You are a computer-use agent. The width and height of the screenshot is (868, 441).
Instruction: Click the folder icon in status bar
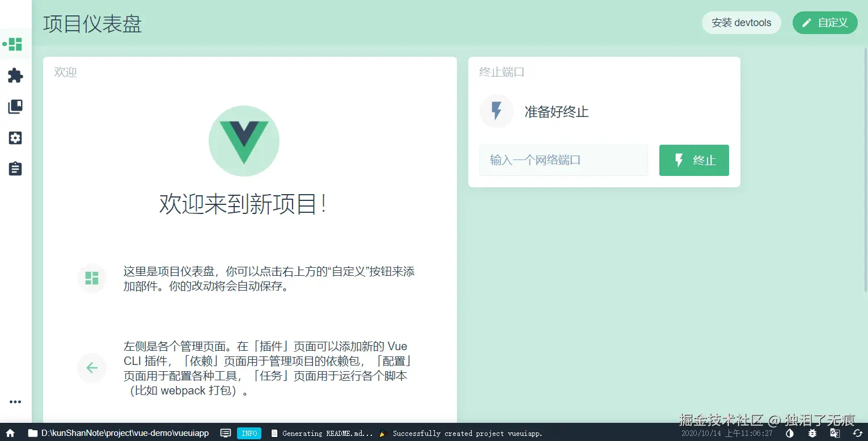pos(33,433)
